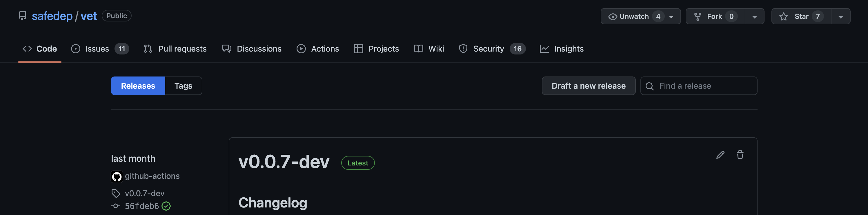Open the Security tab
868x215 pixels.
coord(492,48)
